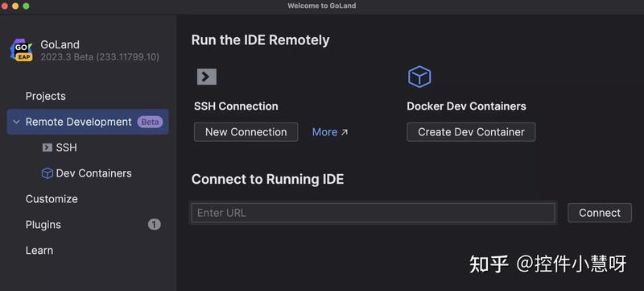The width and height of the screenshot is (644, 291).
Task: Click the window's red close button
Action: pyautogui.click(x=5, y=6)
